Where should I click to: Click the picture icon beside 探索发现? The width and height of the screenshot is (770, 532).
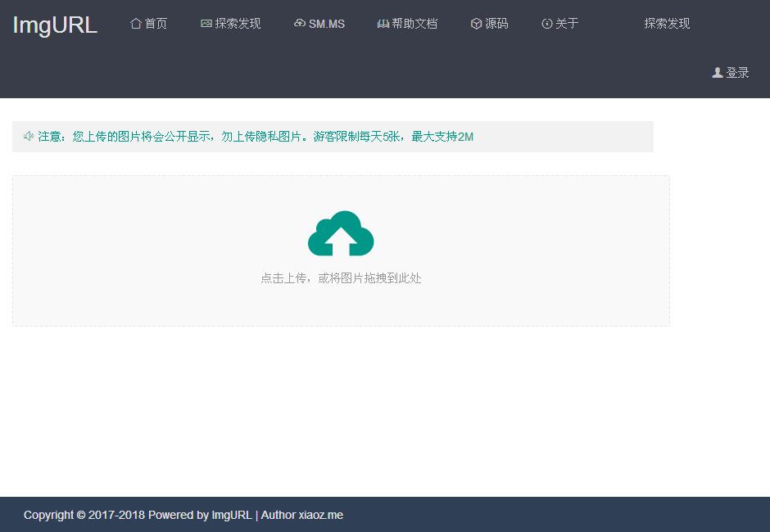(x=206, y=24)
